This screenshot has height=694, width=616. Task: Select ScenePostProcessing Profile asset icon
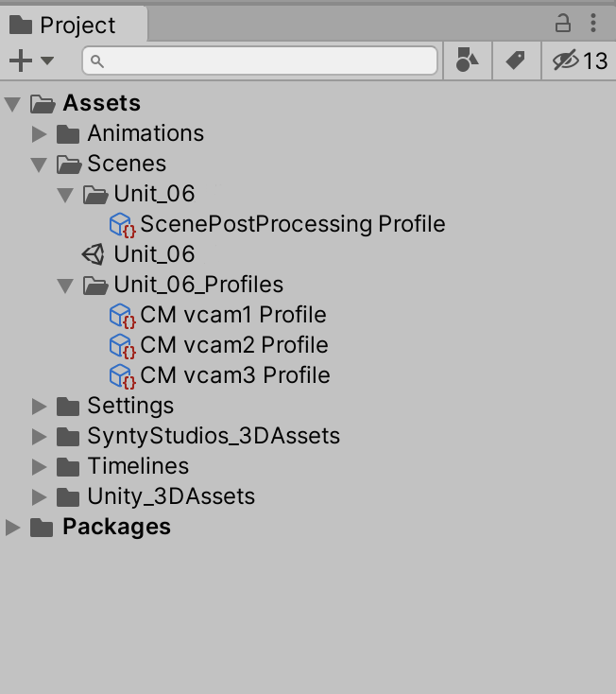click(121, 225)
